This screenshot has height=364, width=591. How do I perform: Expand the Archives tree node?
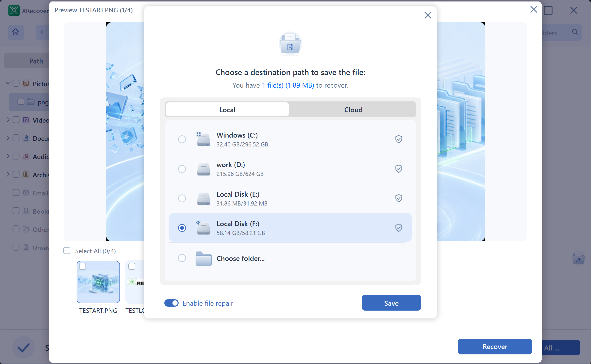(8, 174)
